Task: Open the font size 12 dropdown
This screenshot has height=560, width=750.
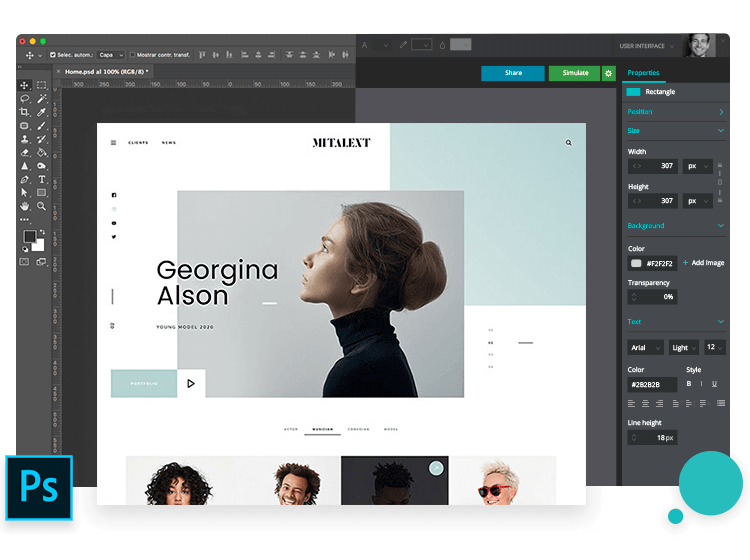Action: pyautogui.click(x=714, y=347)
